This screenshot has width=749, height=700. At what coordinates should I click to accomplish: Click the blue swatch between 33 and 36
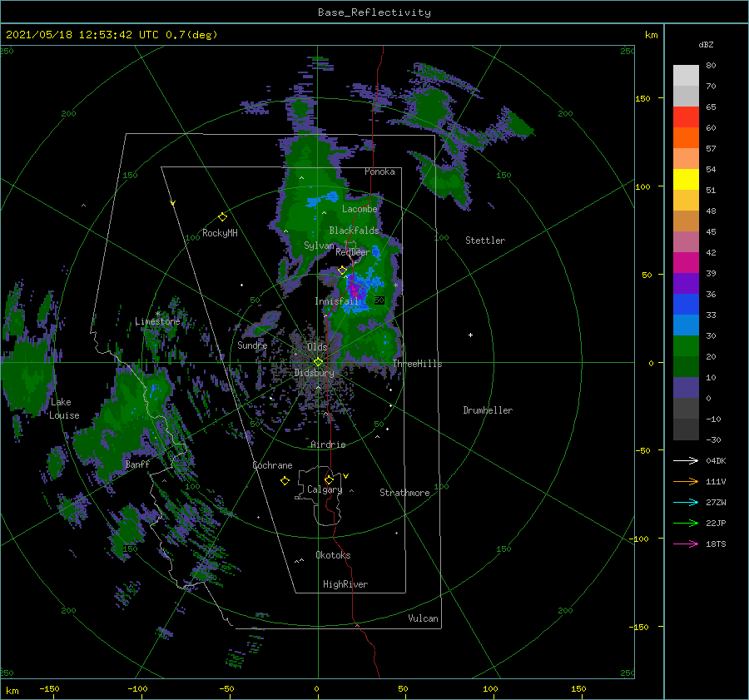[x=686, y=305]
